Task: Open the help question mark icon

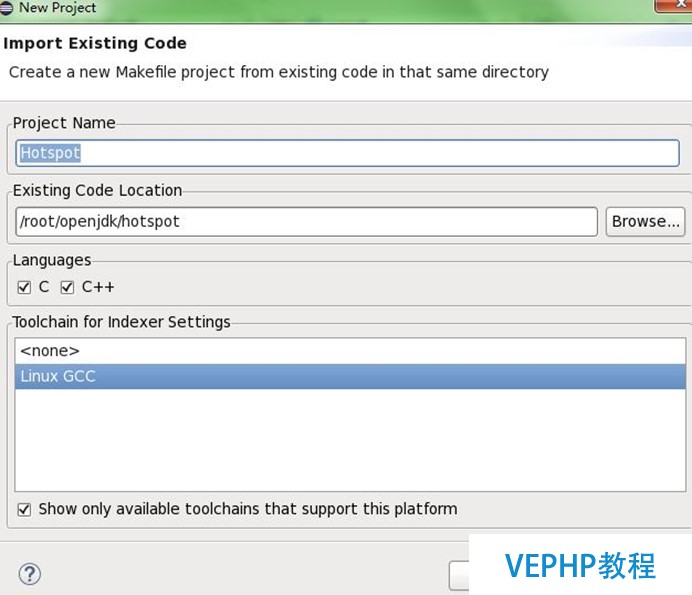Action: click(x=30, y=574)
